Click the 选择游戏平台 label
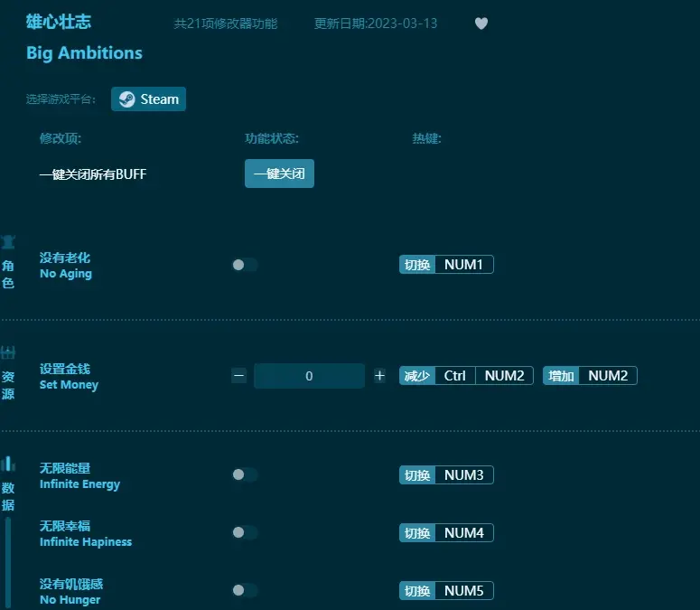The height and width of the screenshot is (610, 700). 61,99
